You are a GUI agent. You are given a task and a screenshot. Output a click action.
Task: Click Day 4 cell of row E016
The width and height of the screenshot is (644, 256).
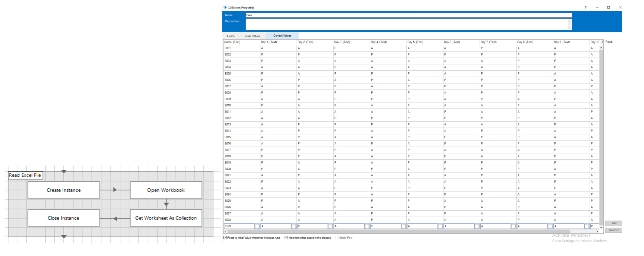[x=388, y=144]
